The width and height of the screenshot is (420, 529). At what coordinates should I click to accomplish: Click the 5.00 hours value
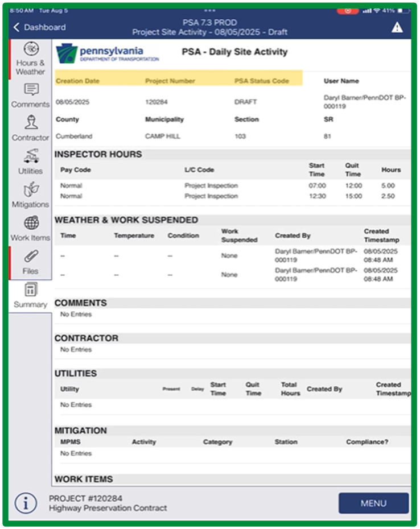pos(388,185)
